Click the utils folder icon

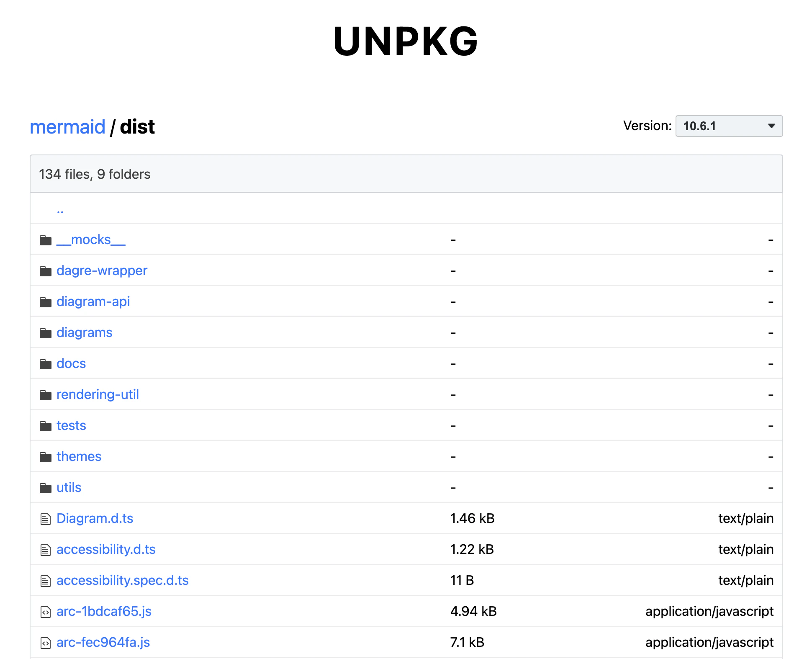tap(45, 488)
